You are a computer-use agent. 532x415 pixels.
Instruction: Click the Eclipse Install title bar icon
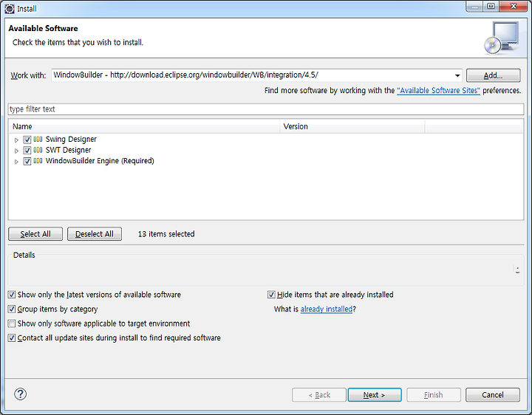pyautogui.click(x=10, y=9)
